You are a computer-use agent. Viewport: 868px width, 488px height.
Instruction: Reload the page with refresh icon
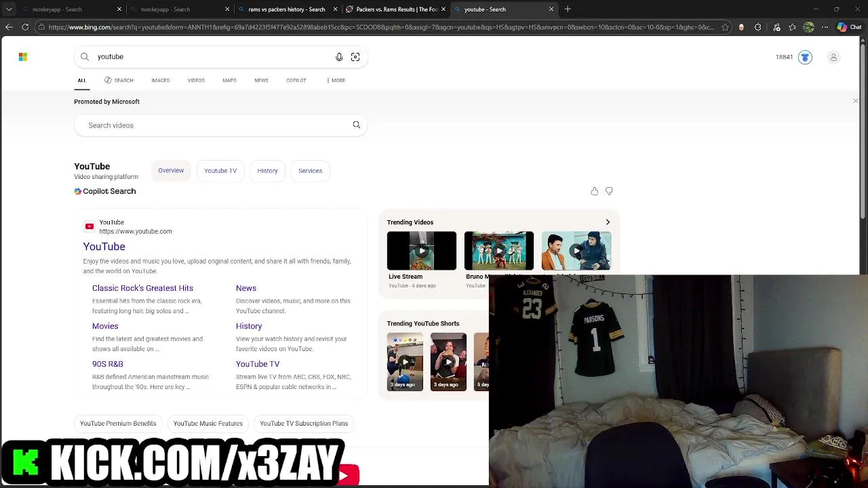click(x=25, y=27)
